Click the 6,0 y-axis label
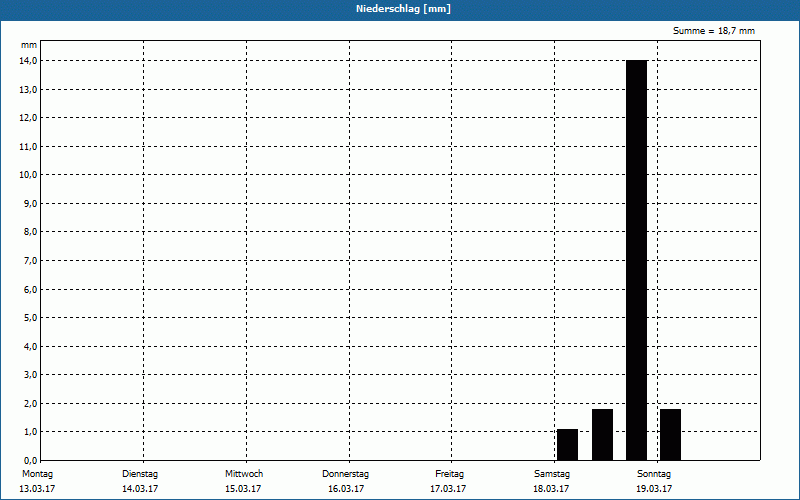Viewport: 800px width, 500px height. click(31, 289)
